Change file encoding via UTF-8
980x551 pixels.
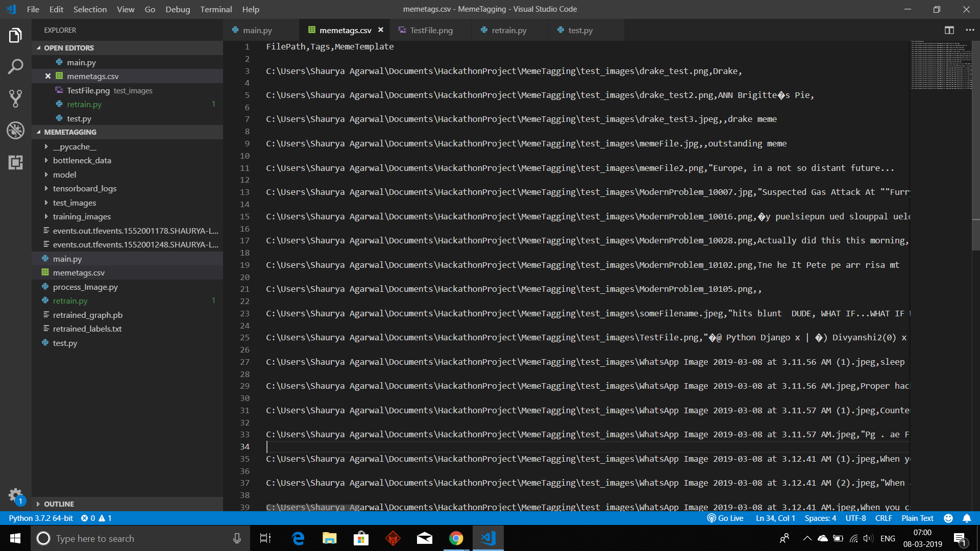[855, 518]
